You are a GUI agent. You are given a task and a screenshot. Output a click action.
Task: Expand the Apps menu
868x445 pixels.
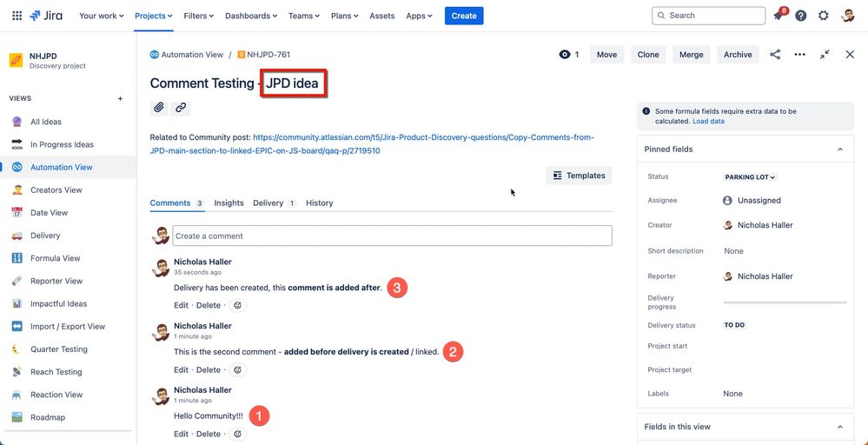coord(419,16)
